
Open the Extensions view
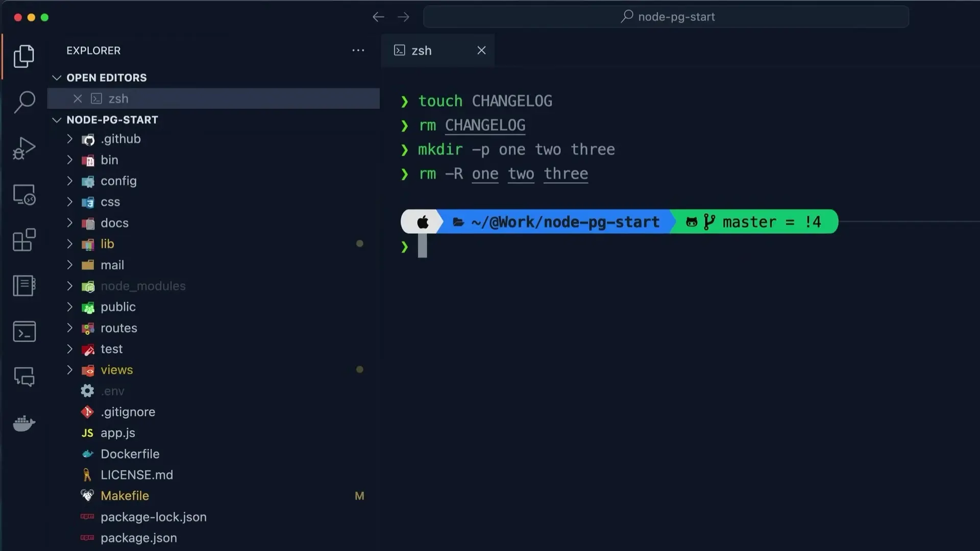24,240
